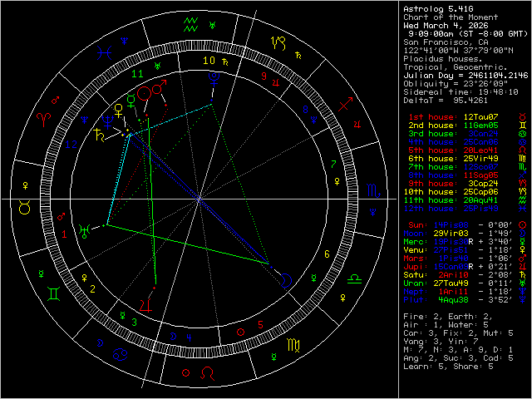The width and height of the screenshot is (532, 399).
Task: Click the blue house number 8 in the wheel
Action: [305, 110]
